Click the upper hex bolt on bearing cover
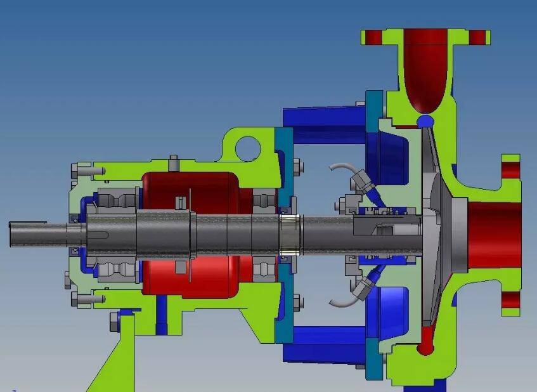This screenshot has height=392, width=537. [84, 170]
